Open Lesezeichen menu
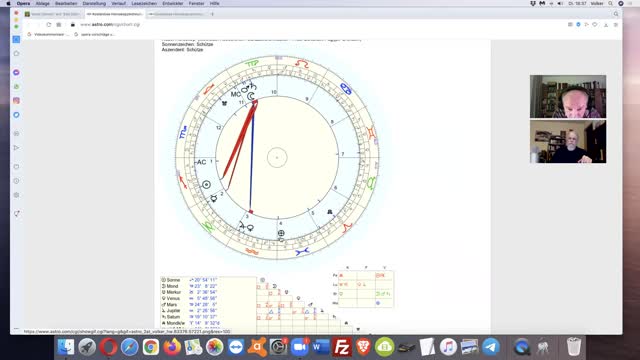Image resolution: width=640 pixels, height=360 pixels. tap(144, 3)
